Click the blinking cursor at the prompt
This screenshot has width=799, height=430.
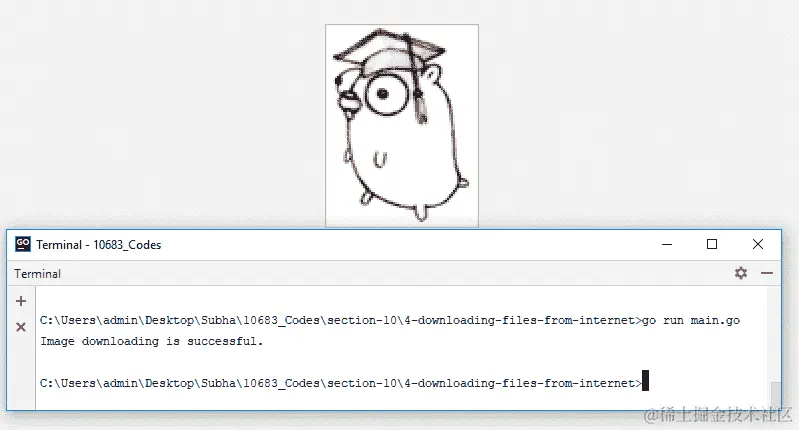pos(645,381)
